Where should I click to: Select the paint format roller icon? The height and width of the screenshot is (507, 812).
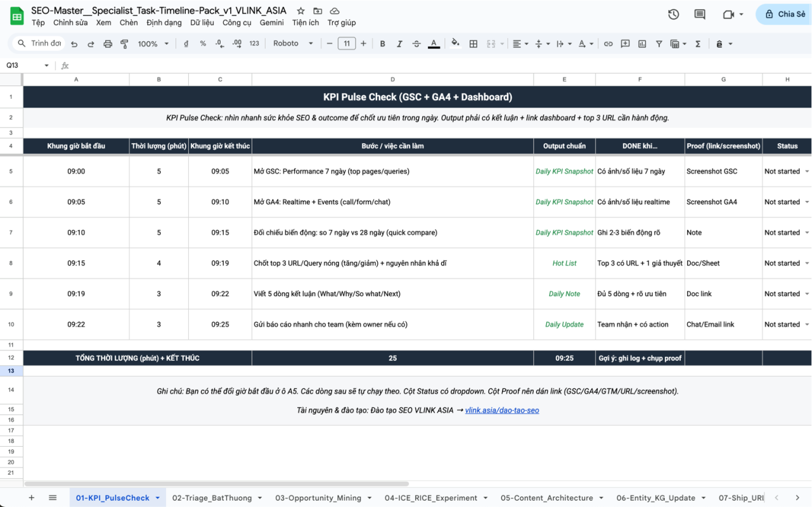124,44
